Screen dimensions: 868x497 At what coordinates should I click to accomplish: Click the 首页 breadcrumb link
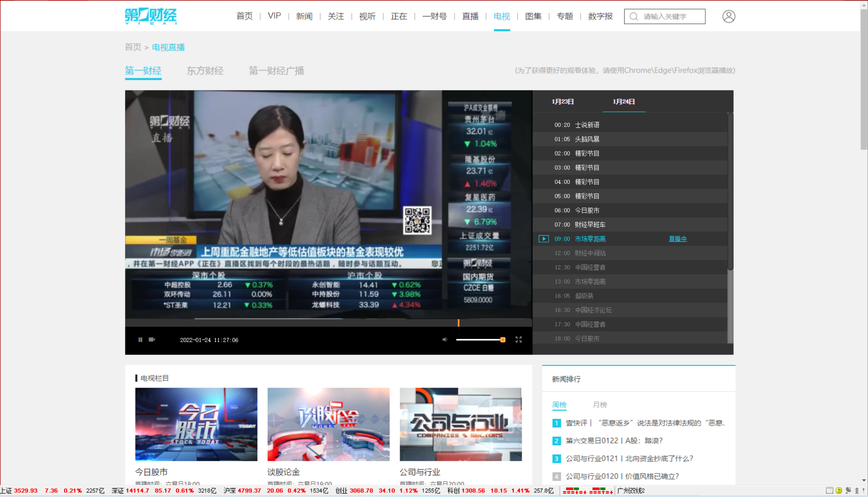pyautogui.click(x=133, y=47)
